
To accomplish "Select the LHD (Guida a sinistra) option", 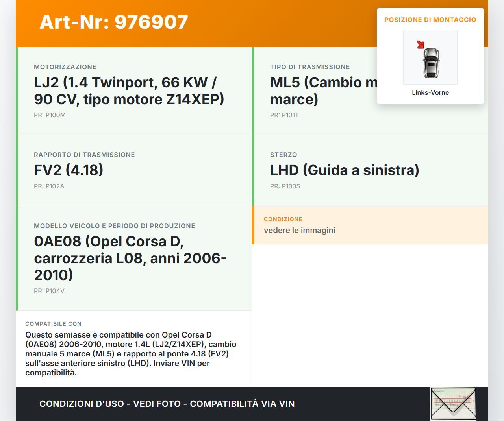I will point(345,170).
